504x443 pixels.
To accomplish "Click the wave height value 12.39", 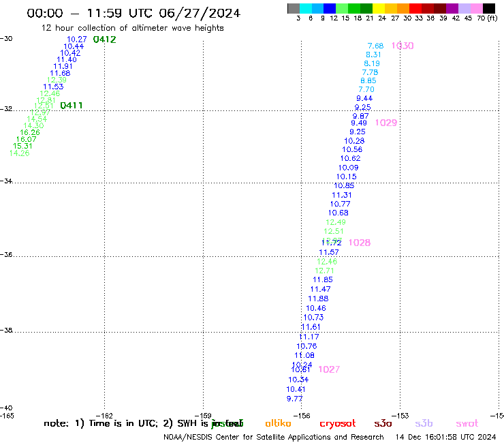I will point(57,80).
